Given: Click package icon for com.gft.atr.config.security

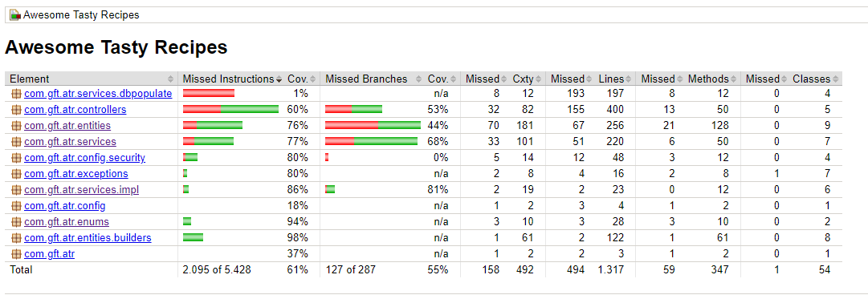Looking at the screenshot, I should pos(17,158).
